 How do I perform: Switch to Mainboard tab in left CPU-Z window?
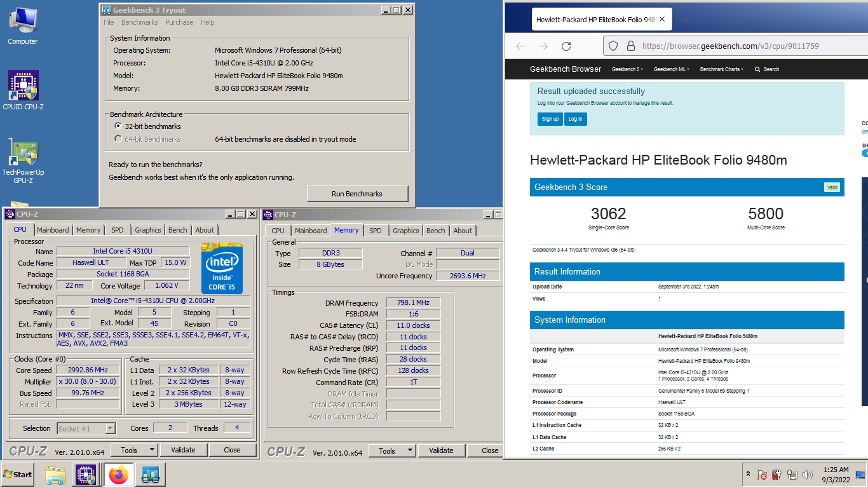53,230
